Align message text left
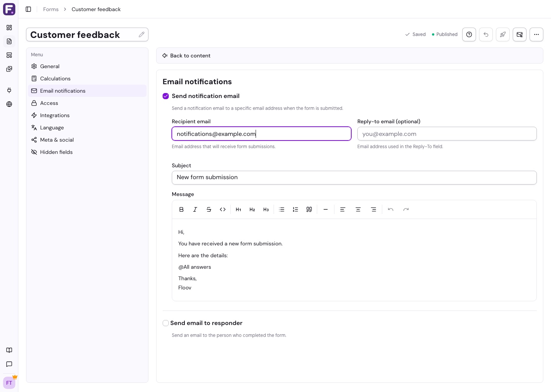The height and width of the screenshot is (392, 551). point(343,209)
